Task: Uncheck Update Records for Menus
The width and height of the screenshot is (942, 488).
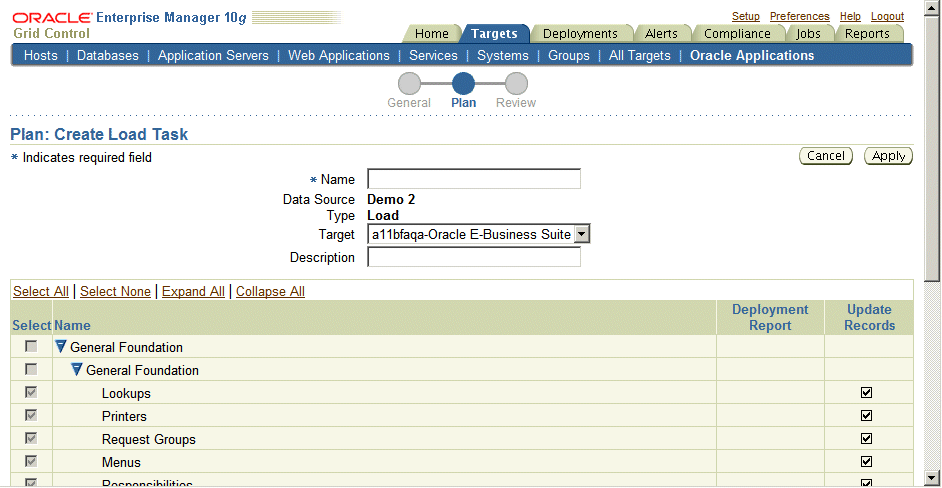Action: pos(866,462)
